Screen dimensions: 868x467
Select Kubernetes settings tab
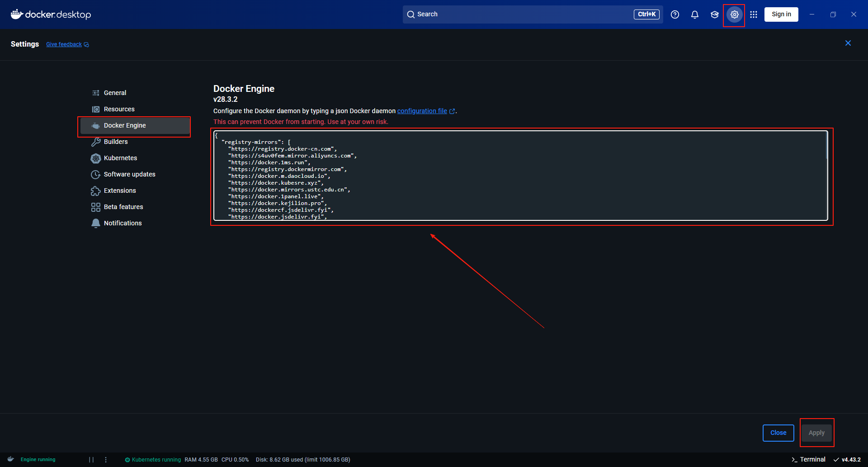pyautogui.click(x=135, y=158)
